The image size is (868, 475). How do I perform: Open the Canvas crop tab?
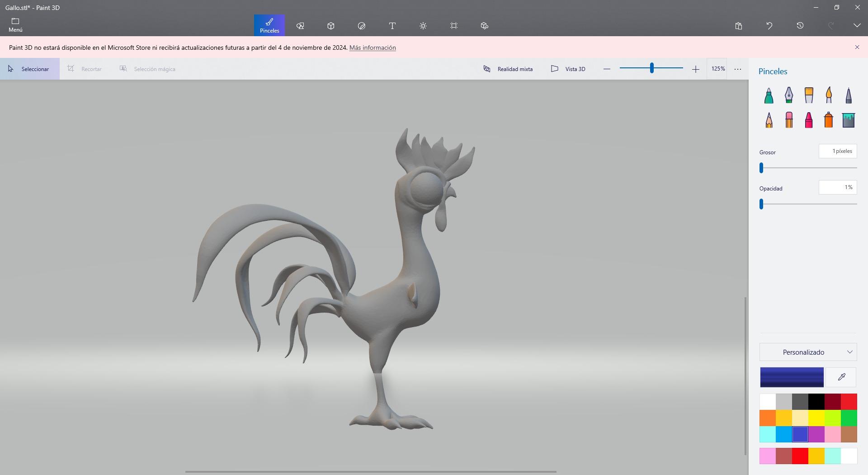(x=454, y=26)
